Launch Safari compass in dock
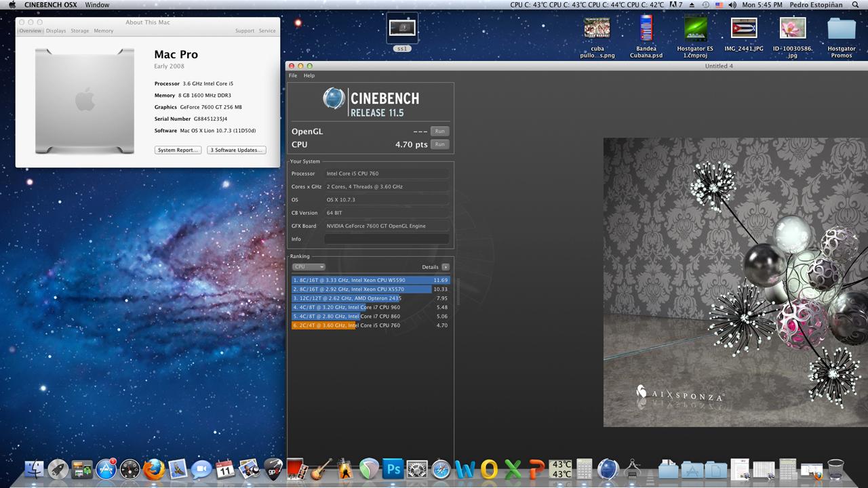868x488 pixels. click(441, 469)
